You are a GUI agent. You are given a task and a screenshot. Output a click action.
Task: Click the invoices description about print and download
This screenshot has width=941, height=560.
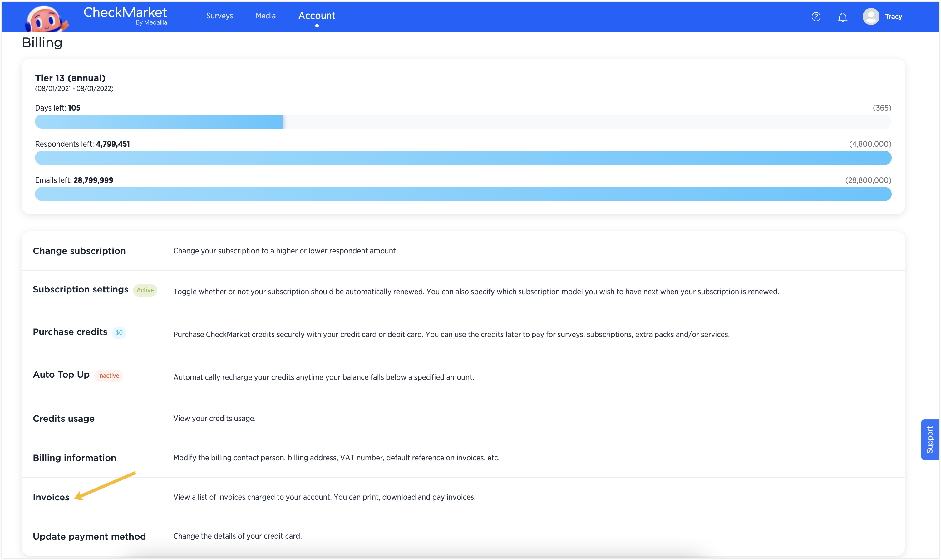point(324,497)
